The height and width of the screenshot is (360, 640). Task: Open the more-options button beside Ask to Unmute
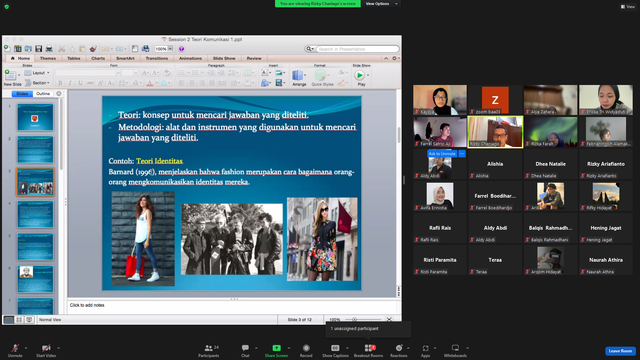pyautogui.click(x=462, y=153)
